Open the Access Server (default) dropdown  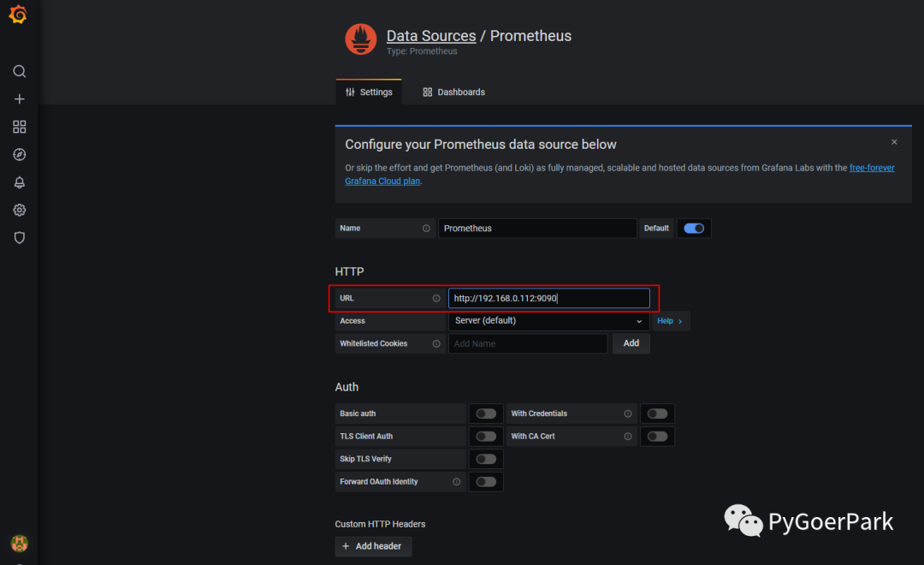[548, 321]
